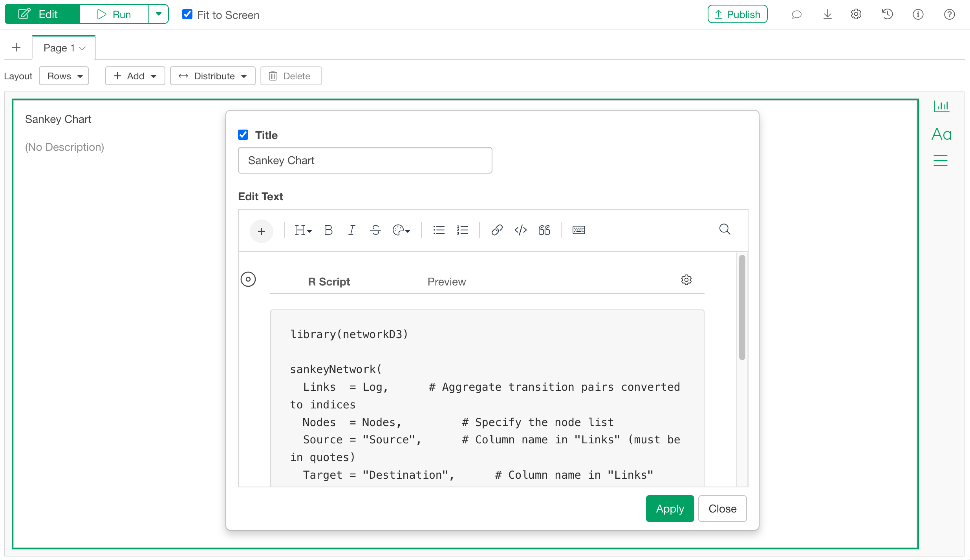Screen dimensions: 970x560
Task: Insert a blockquote
Action: click(544, 230)
